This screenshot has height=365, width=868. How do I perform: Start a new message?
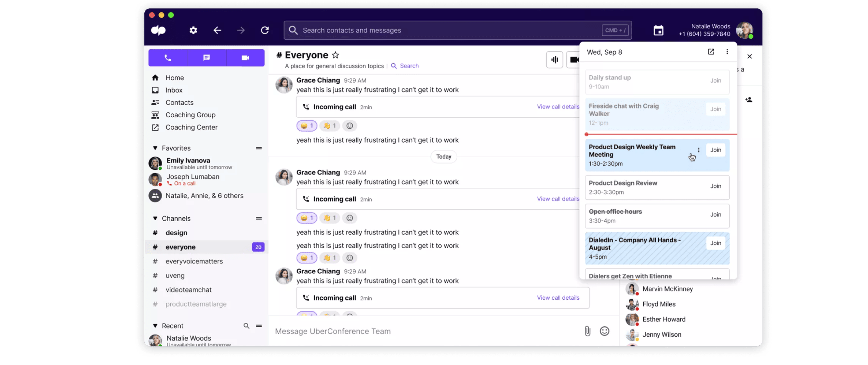207,58
